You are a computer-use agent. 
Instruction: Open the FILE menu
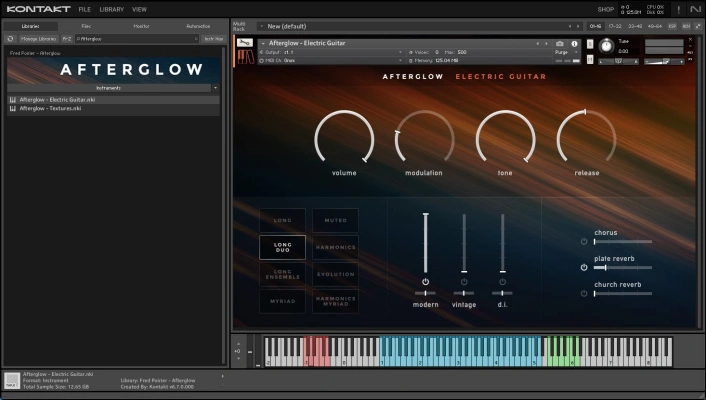coord(85,9)
